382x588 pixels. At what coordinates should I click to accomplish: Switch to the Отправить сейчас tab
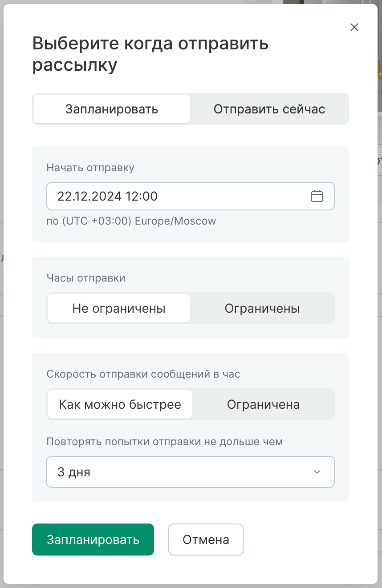[269, 109]
